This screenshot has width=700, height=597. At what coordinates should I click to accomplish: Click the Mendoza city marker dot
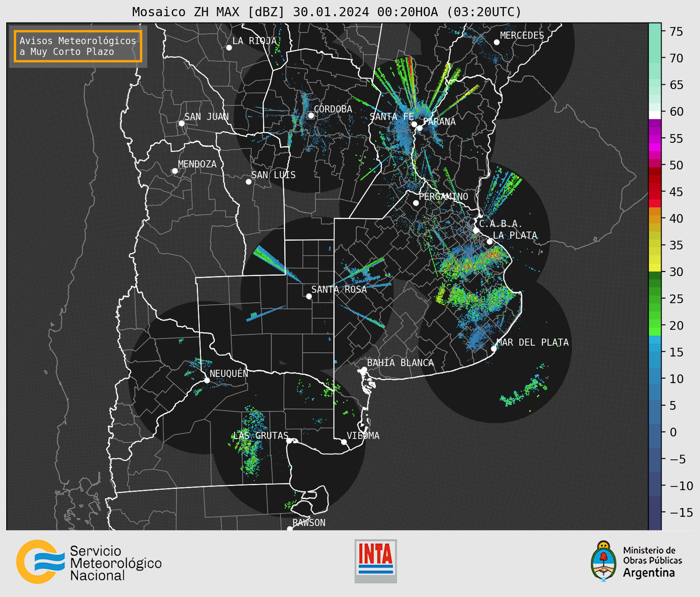175,171
